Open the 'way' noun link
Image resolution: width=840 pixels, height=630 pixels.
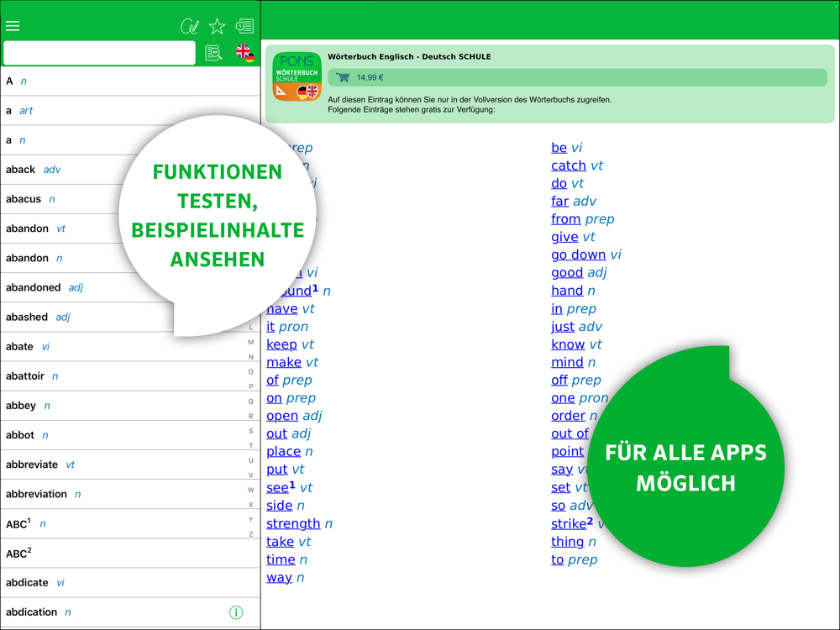pyautogui.click(x=279, y=578)
